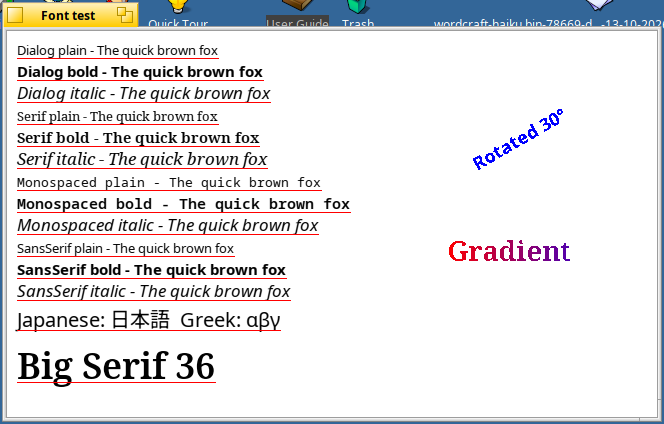664x424 pixels.
Task: Click the blue 'Rotated 30°' text
Action: click(x=518, y=139)
